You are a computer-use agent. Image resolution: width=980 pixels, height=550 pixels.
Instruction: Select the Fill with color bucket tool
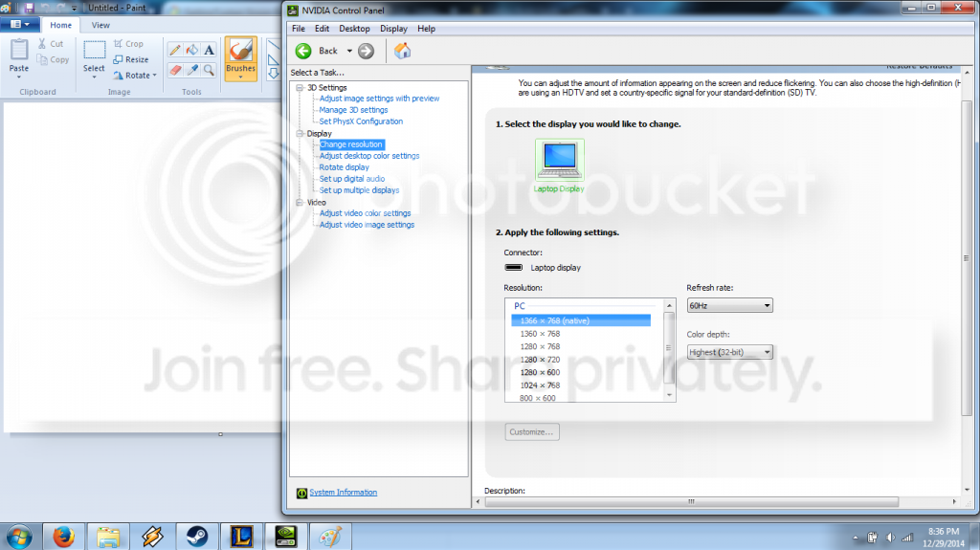point(192,50)
